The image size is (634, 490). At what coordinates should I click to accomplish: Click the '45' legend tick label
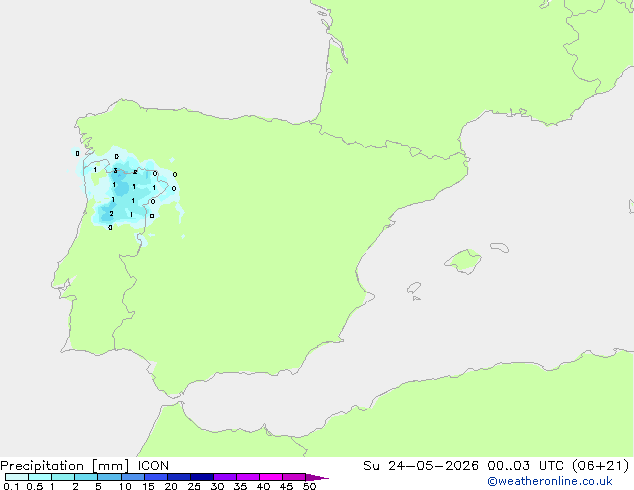(286, 486)
